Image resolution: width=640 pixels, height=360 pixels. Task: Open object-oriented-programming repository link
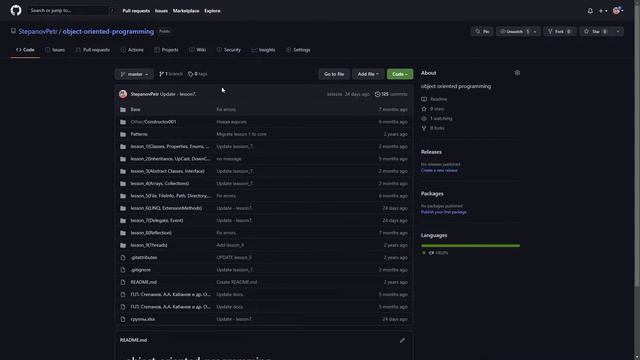click(x=108, y=31)
